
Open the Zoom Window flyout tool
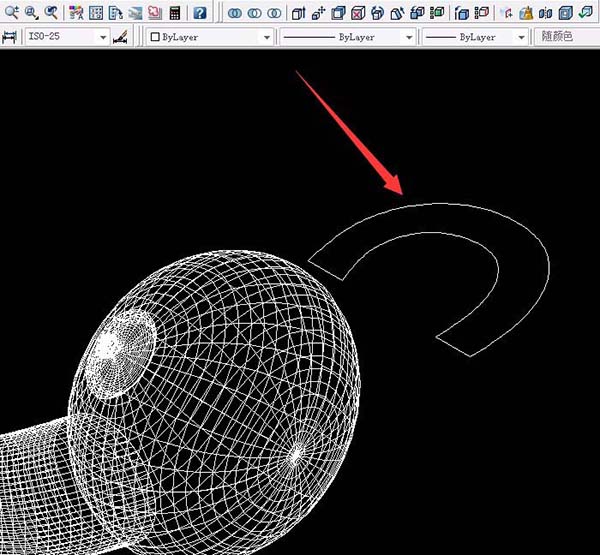tap(31, 13)
